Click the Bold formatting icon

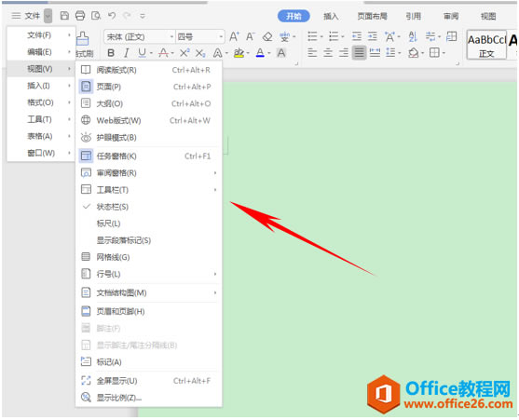coord(111,53)
